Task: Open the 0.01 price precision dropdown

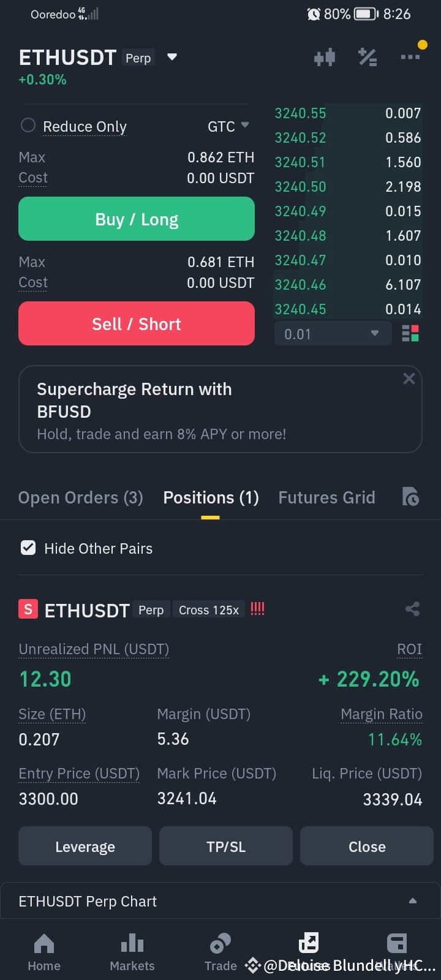Action: (332, 334)
